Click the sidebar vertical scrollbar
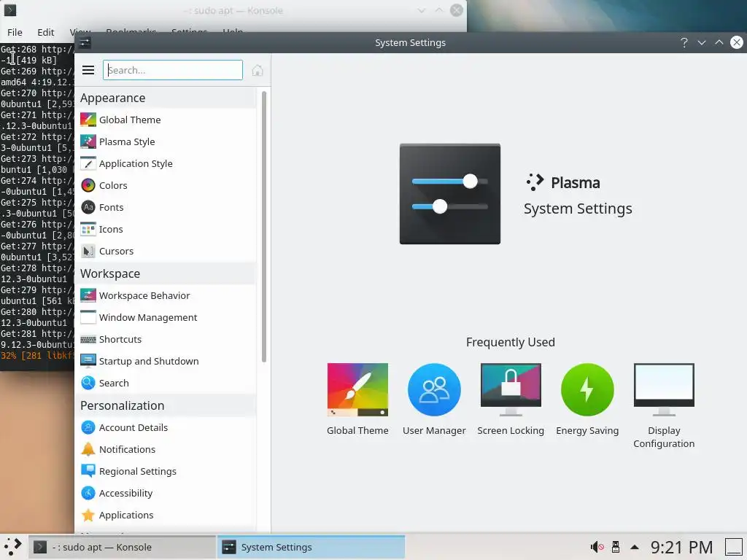 [264, 226]
